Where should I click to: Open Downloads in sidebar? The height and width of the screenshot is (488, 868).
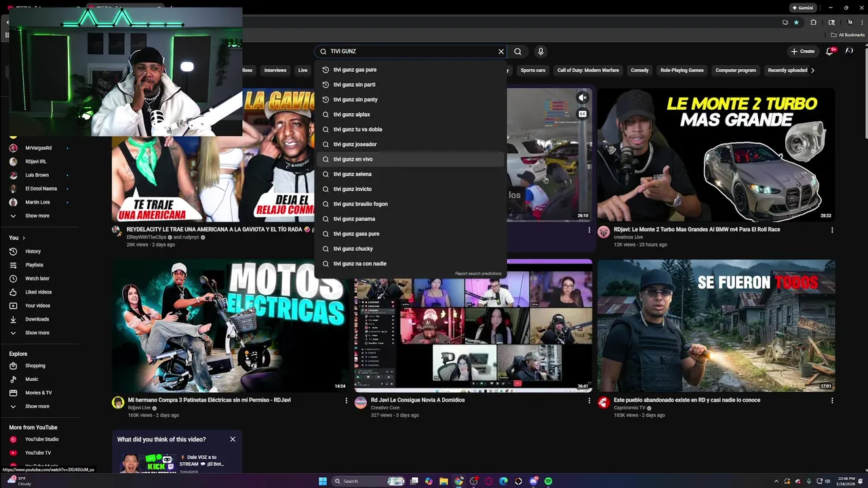[x=37, y=319]
